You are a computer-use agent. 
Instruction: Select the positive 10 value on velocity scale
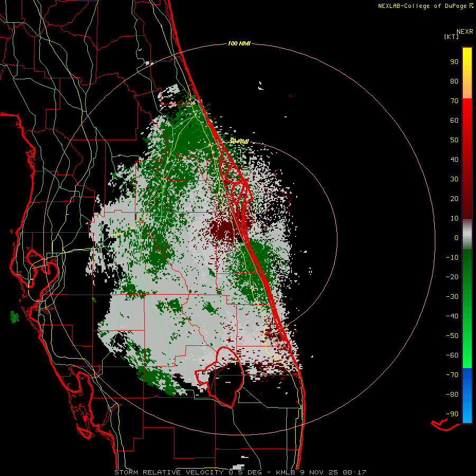(454, 218)
